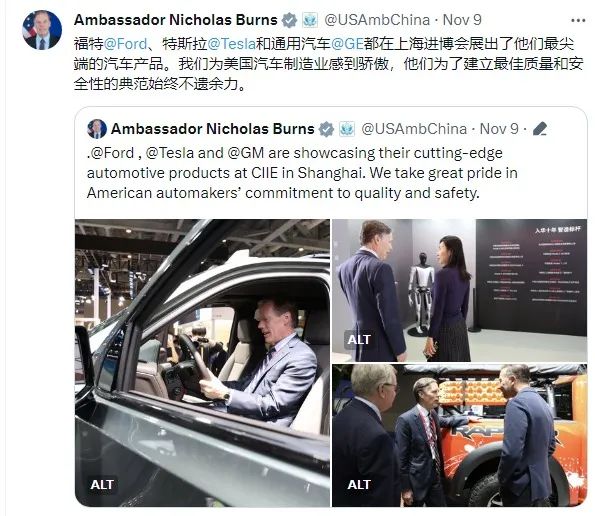Click the Nov 9 timestamp of main tweet
The height and width of the screenshot is (516, 595).
462,20
